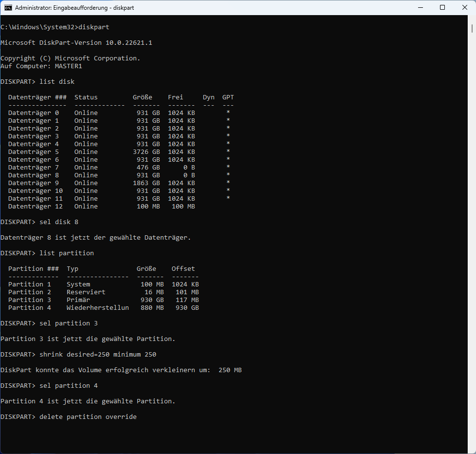Click the 'Auf Computer: MASTER1' line
The image size is (476, 454).
pos(41,66)
